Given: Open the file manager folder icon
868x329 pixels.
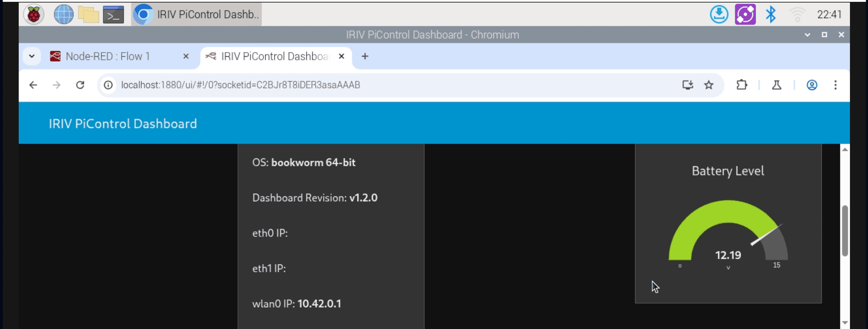Looking at the screenshot, I should (88, 14).
